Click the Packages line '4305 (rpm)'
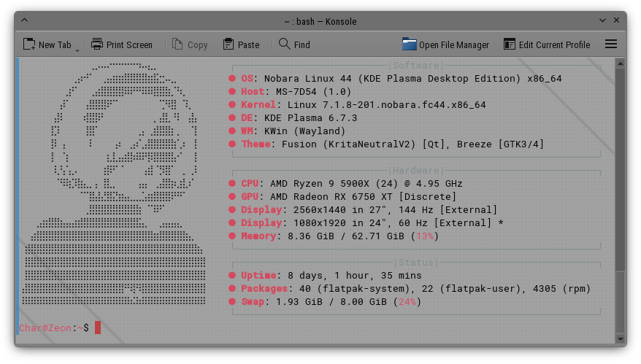This screenshot has height=364, width=641. click(x=561, y=288)
